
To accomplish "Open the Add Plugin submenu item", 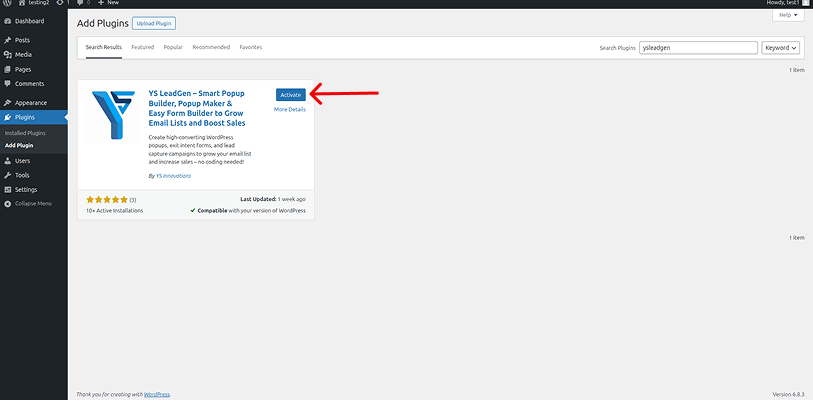I will click(19, 145).
